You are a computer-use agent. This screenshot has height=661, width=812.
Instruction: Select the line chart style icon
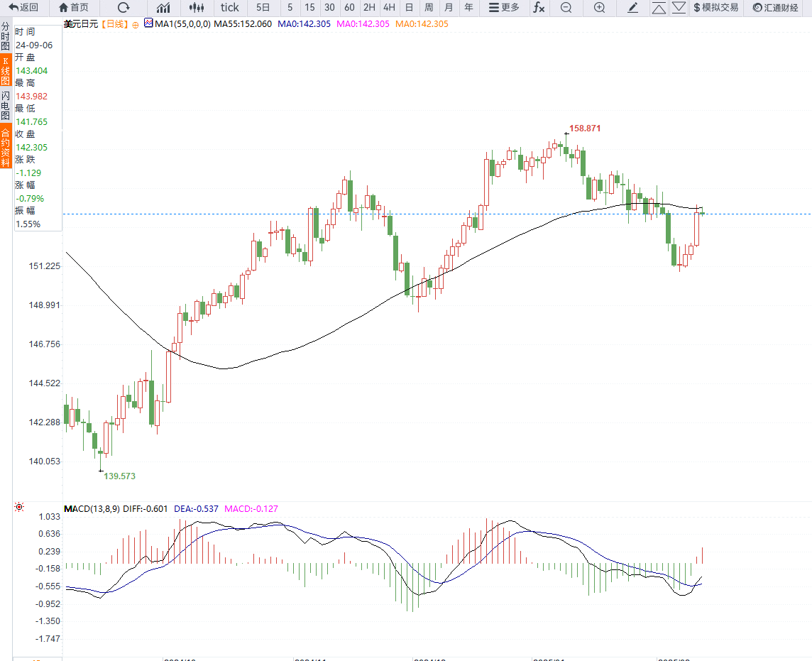point(163,8)
